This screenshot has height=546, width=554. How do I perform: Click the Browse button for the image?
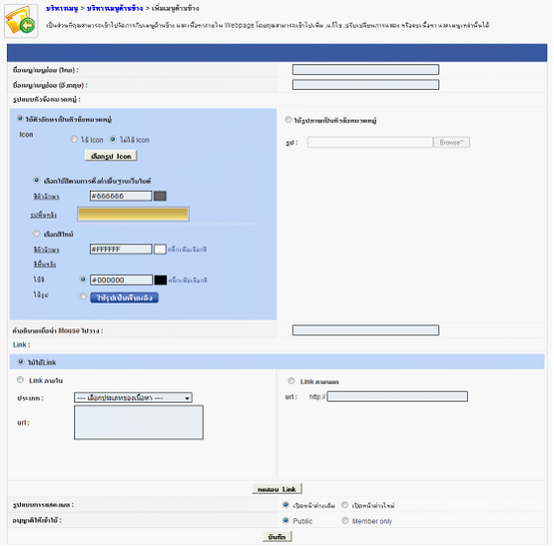tap(452, 142)
